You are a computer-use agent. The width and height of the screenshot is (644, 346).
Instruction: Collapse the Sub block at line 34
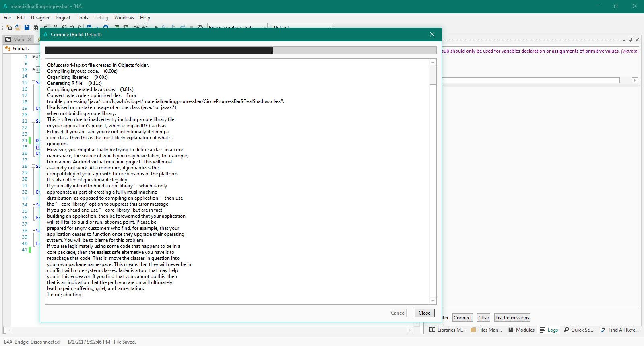coord(34,205)
